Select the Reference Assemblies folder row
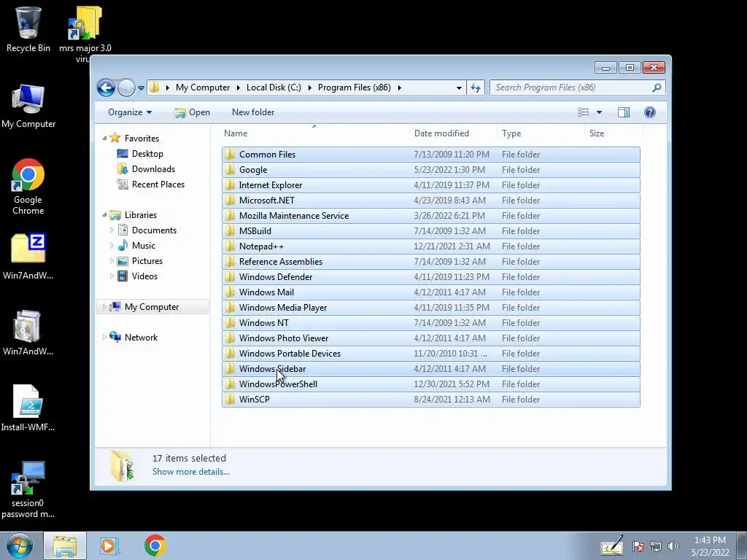 430,262
